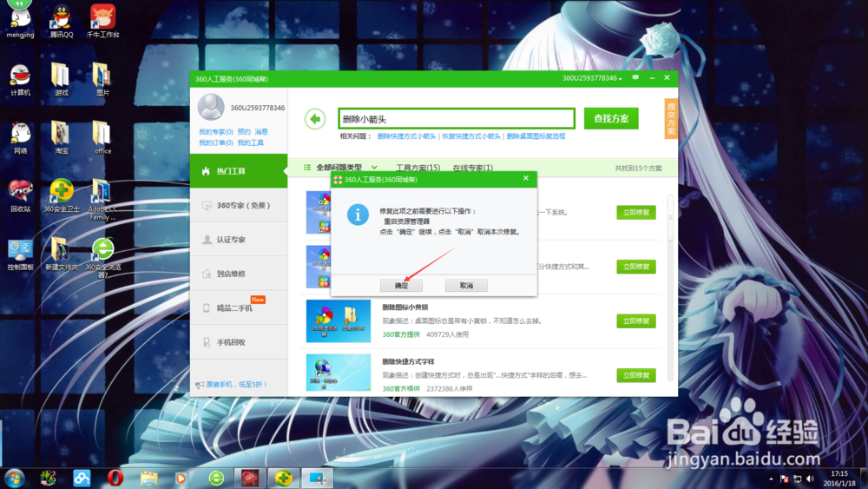Open related question 删除快捷方式小箭头
The width and height of the screenshot is (868, 489).
point(406,136)
